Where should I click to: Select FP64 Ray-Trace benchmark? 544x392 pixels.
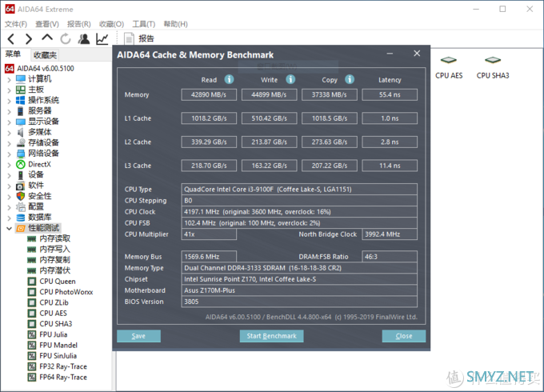point(63,377)
